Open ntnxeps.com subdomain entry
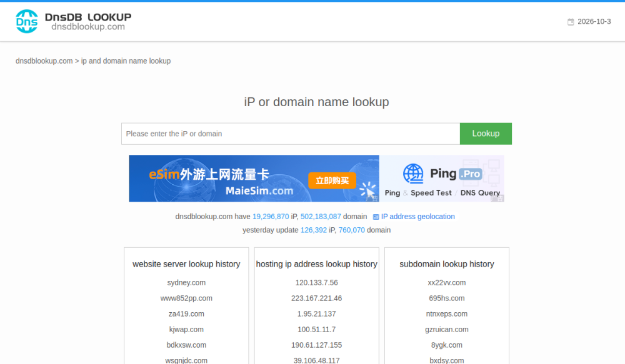 (446, 314)
